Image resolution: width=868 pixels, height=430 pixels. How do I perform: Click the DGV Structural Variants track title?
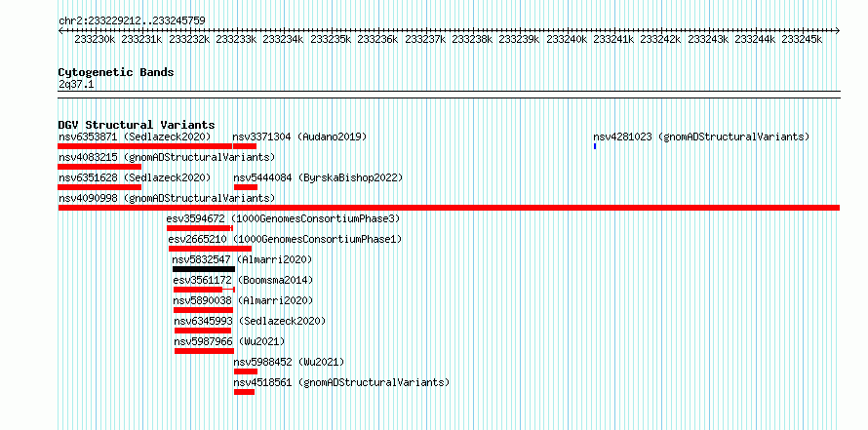tap(137, 125)
